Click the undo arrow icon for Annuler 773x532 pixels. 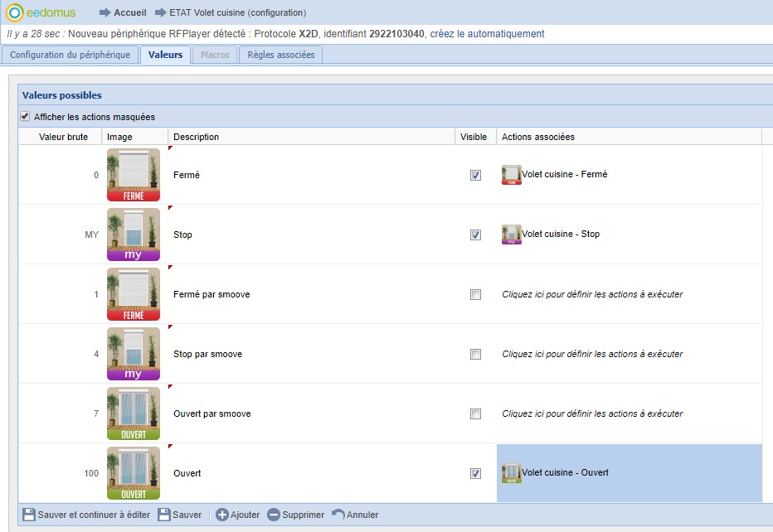pyautogui.click(x=338, y=515)
